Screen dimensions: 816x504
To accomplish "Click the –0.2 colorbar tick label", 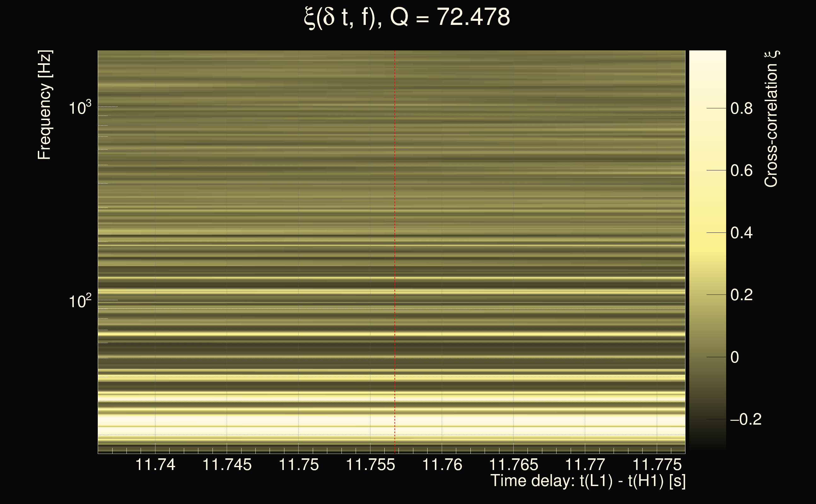I will tap(746, 419).
